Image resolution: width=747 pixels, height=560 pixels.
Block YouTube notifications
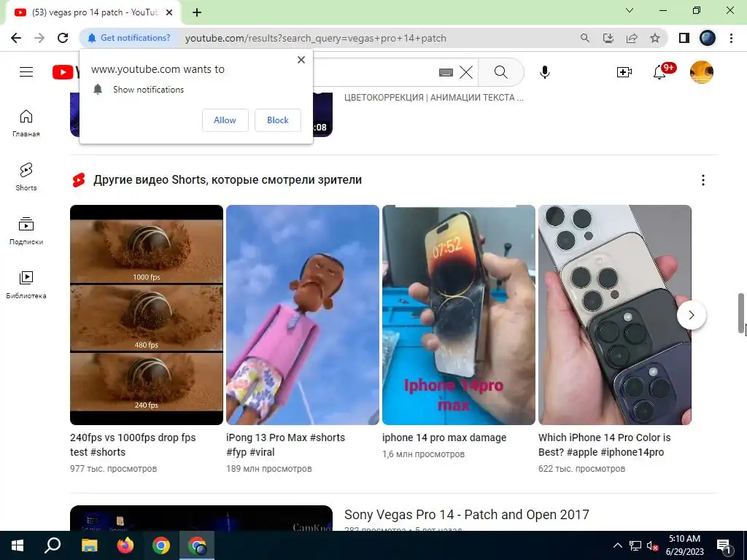(x=278, y=120)
